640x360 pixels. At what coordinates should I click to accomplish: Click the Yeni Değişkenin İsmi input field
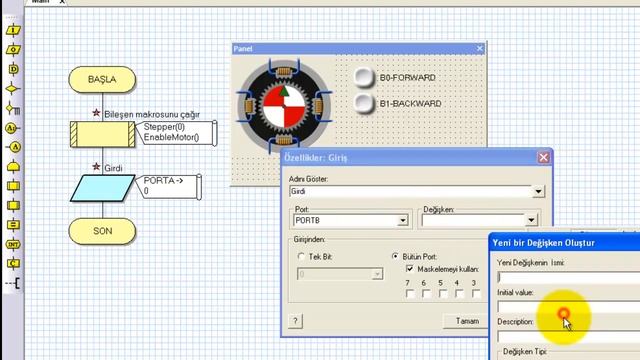pyautogui.click(x=569, y=278)
